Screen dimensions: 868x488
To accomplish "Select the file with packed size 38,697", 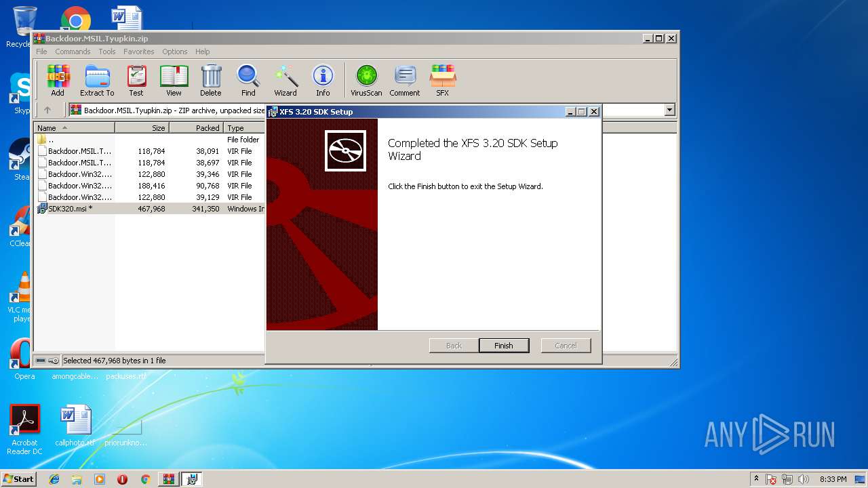I will tap(151, 163).
